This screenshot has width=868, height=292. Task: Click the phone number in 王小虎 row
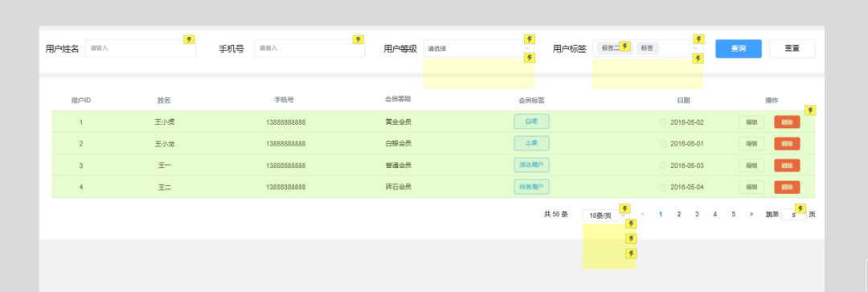click(x=285, y=122)
